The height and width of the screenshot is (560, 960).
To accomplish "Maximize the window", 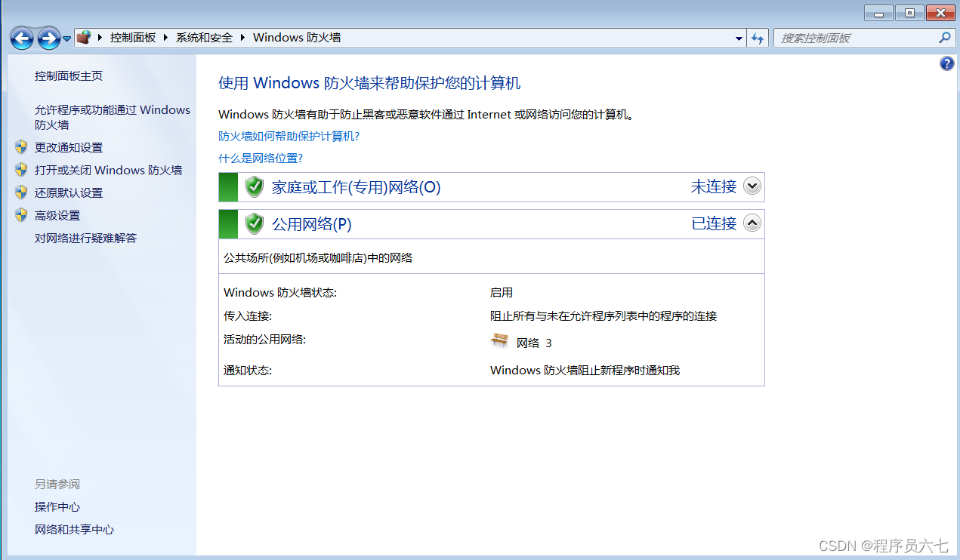I will coord(909,12).
